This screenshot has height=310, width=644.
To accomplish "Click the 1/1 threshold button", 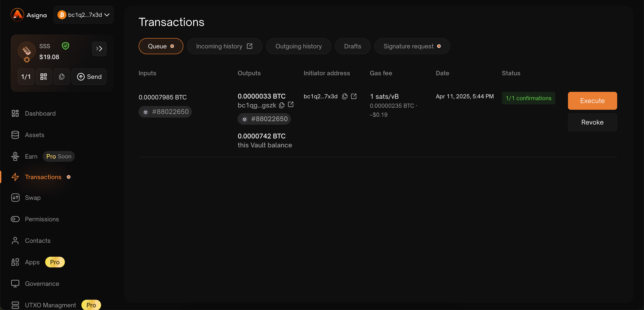I will tap(26, 77).
